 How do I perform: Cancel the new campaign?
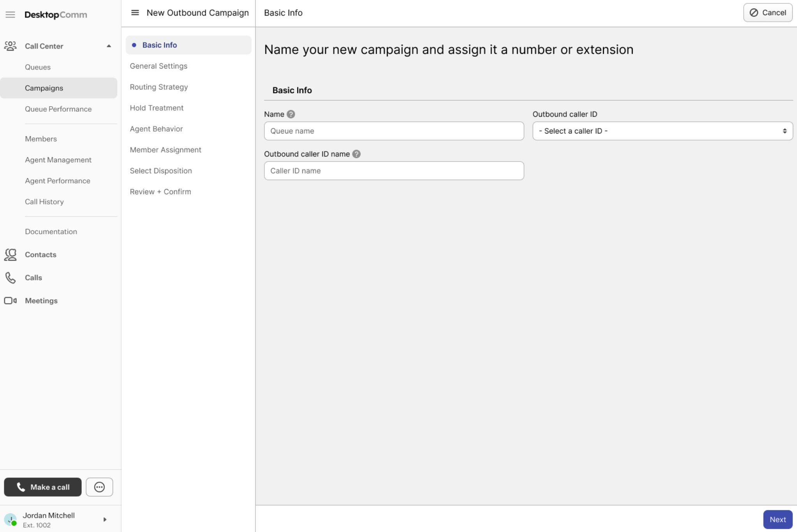767,12
